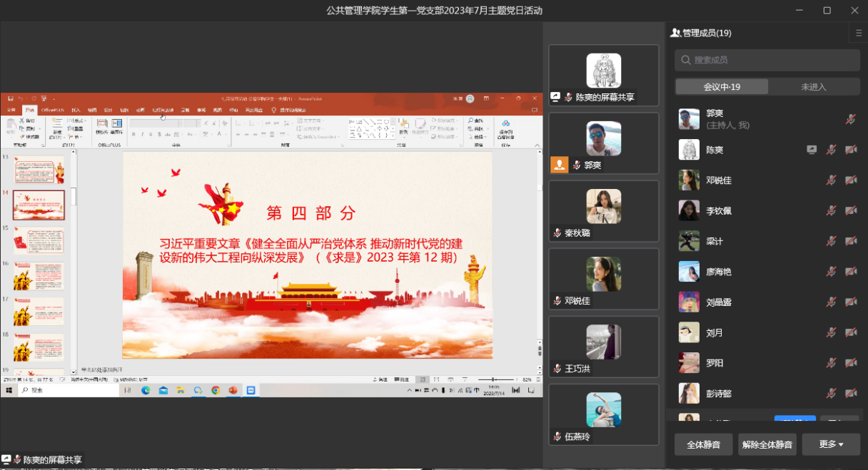Image resolution: width=868 pixels, height=470 pixels.
Task: Switch to the 未进入 tab
Action: point(814,87)
